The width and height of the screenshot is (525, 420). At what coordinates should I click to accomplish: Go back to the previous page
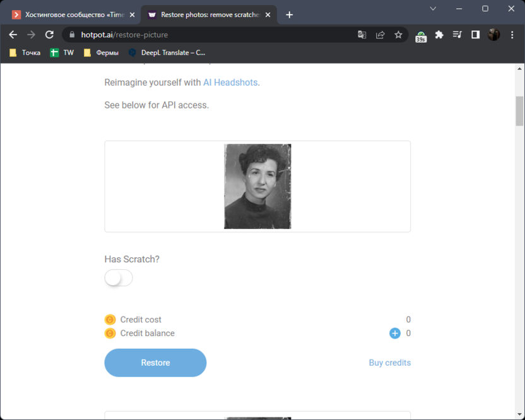pyautogui.click(x=13, y=35)
